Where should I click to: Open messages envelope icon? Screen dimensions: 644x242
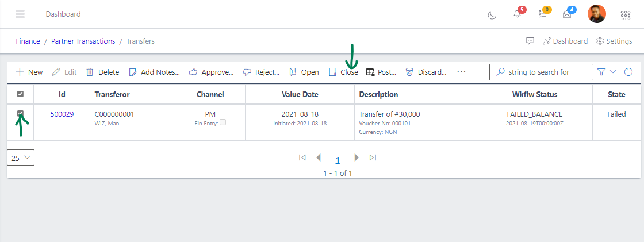click(567, 14)
